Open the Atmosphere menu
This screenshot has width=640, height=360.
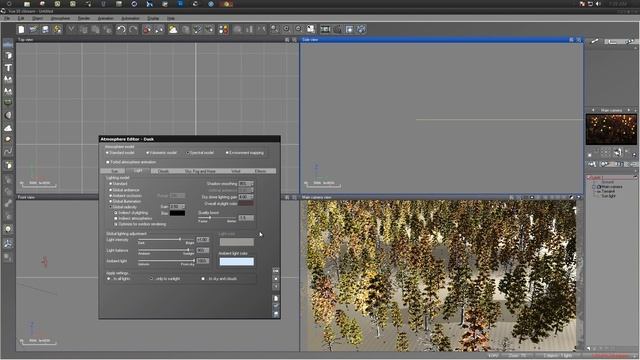pyautogui.click(x=60, y=18)
